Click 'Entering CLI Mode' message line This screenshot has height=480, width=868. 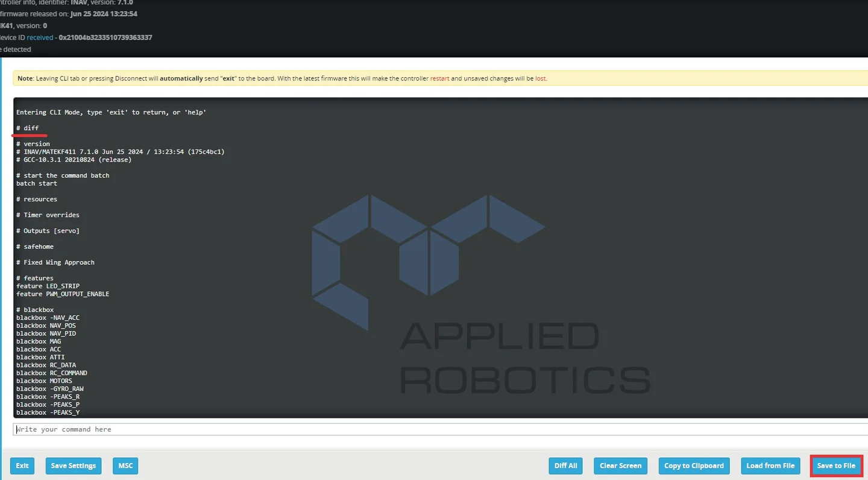[x=112, y=112]
